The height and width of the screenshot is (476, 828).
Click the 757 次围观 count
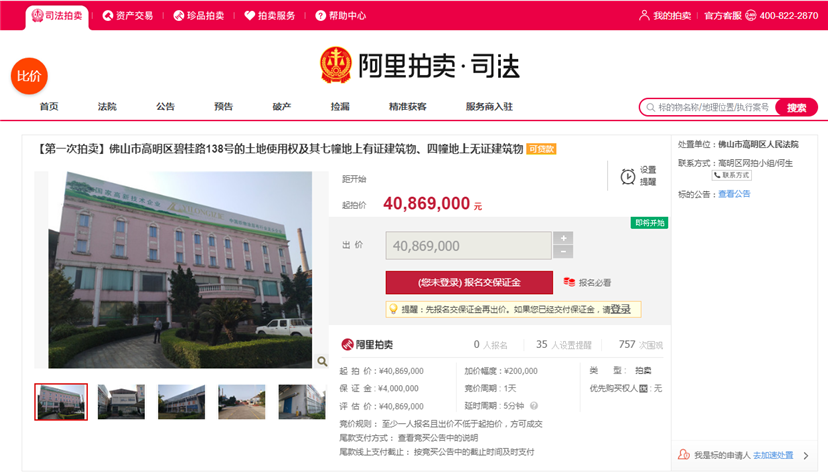[641, 344]
